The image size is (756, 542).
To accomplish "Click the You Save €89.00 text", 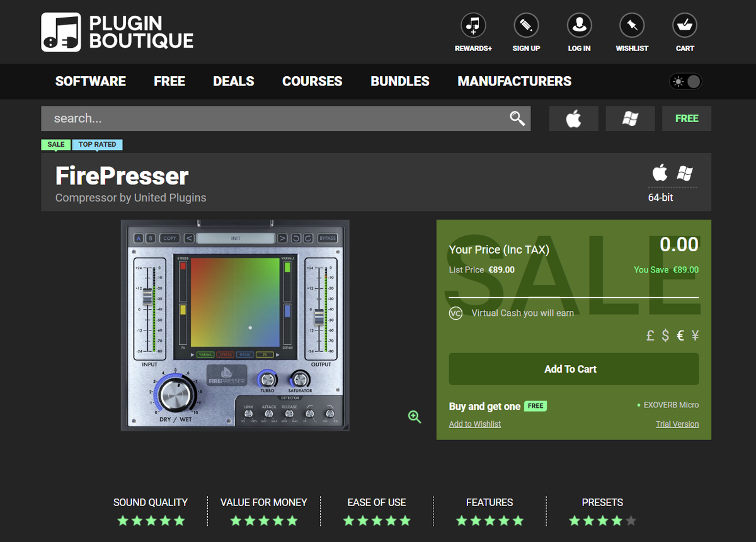I will 667,269.
